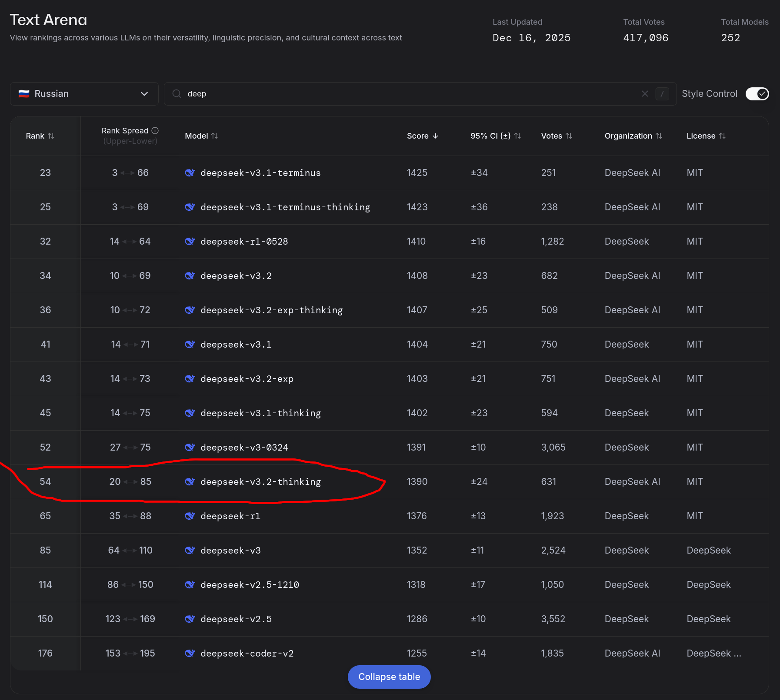Click the magnifying glass search icon
Viewport: 780px width, 700px height.
coord(177,94)
